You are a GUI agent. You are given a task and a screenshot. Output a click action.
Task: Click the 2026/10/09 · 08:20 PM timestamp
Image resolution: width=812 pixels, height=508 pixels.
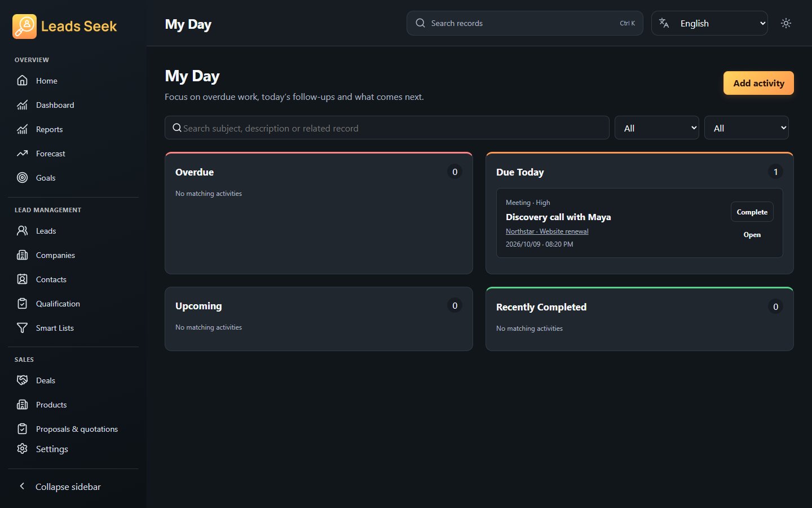click(x=540, y=244)
